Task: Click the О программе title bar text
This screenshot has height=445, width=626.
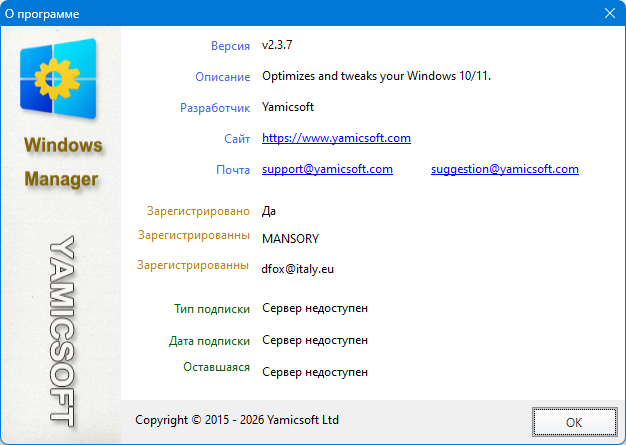Action: click(x=42, y=14)
